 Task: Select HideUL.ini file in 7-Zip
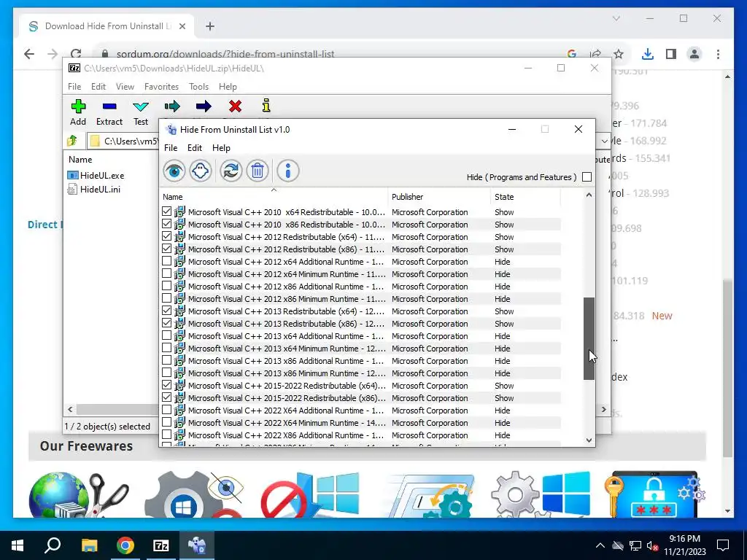(x=94, y=189)
